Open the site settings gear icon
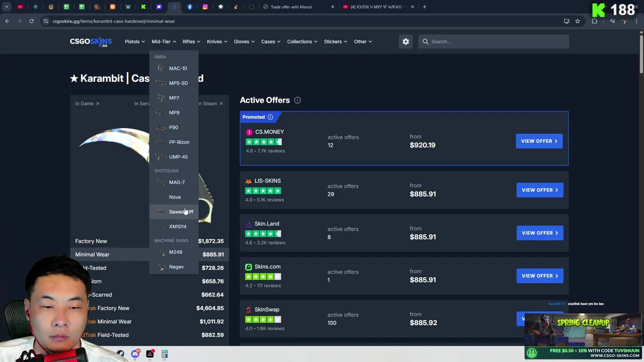 click(x=406, y=42)
